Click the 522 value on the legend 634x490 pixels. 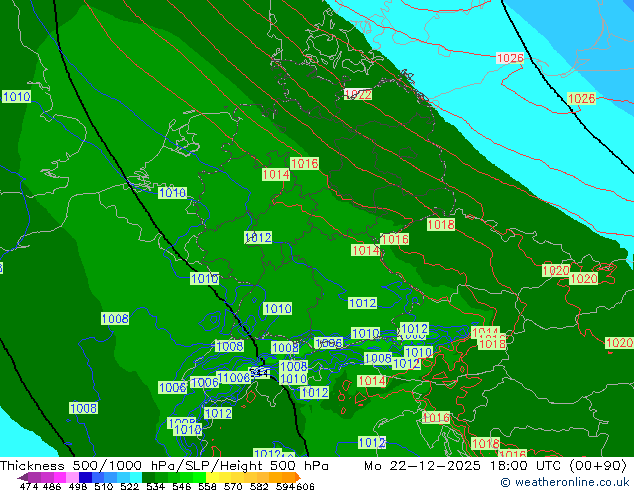[129, 486]
